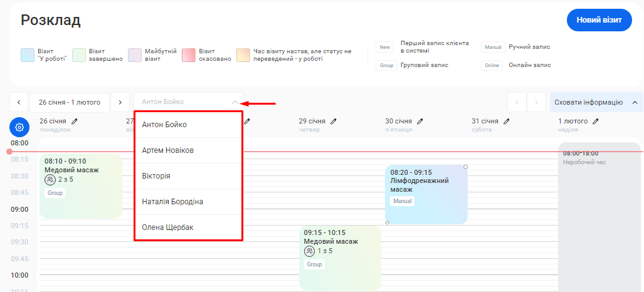Click the pencil icon for 1 лютого

pos(596,121)
